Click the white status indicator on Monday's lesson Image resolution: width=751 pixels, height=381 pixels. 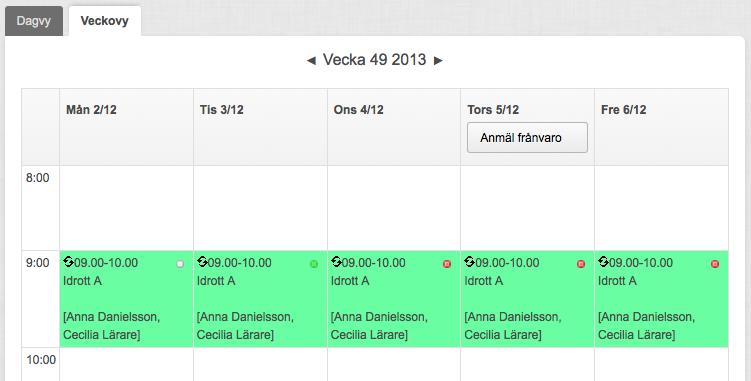tap(180, 264)
